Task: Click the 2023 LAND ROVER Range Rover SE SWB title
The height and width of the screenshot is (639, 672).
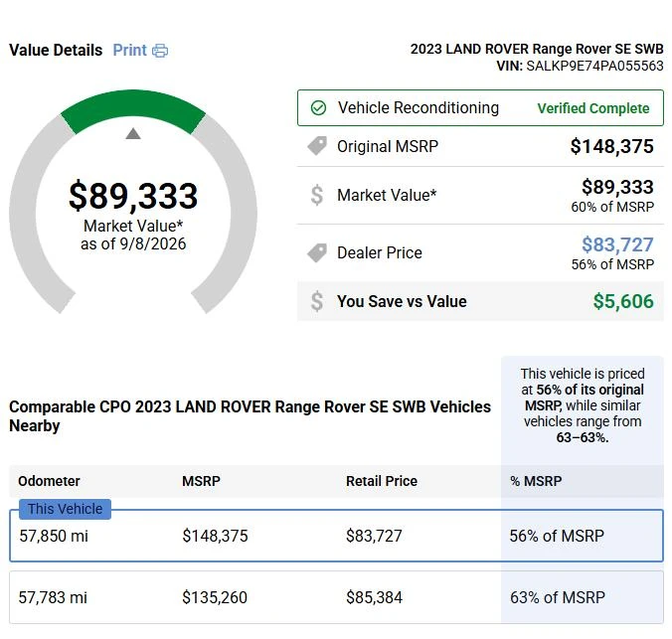Action: point(537,49)
